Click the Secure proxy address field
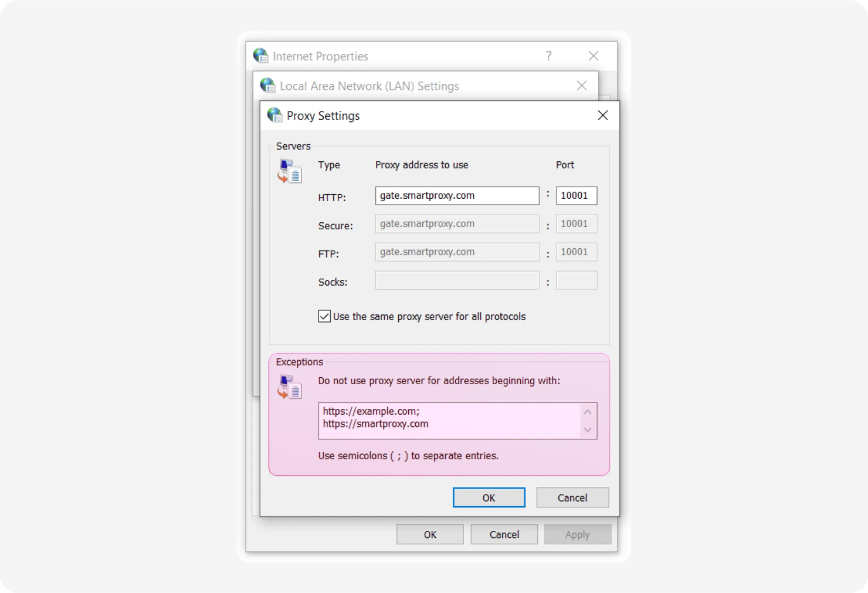The image size is (868, 593). coord(456,224)
